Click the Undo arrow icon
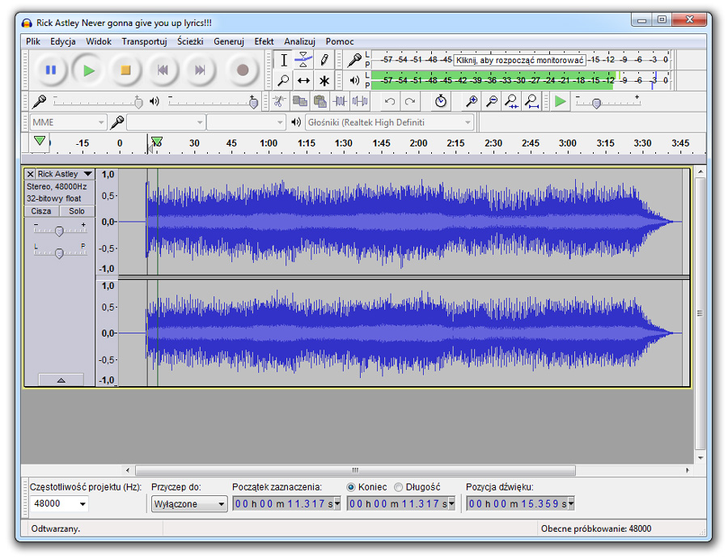The image size is (728, 560). (x=390, y=101)
